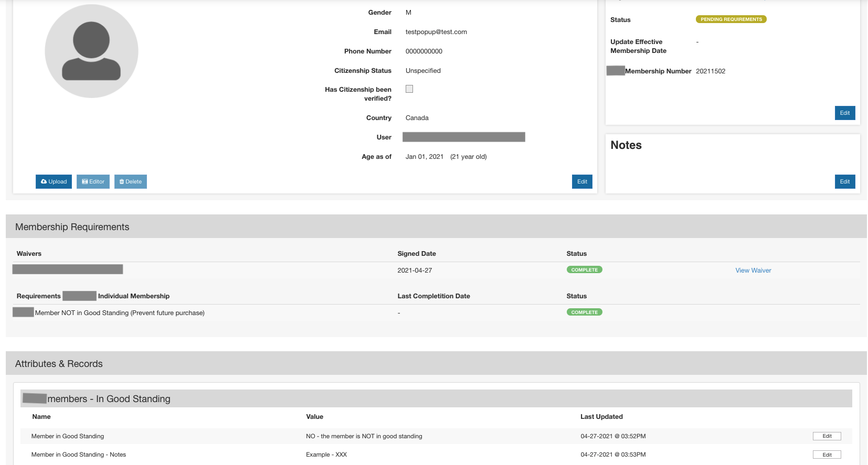Collapse the Attributes & Records section header
Viewport: 868px width, 465px height.
click(x=59, y=364)
